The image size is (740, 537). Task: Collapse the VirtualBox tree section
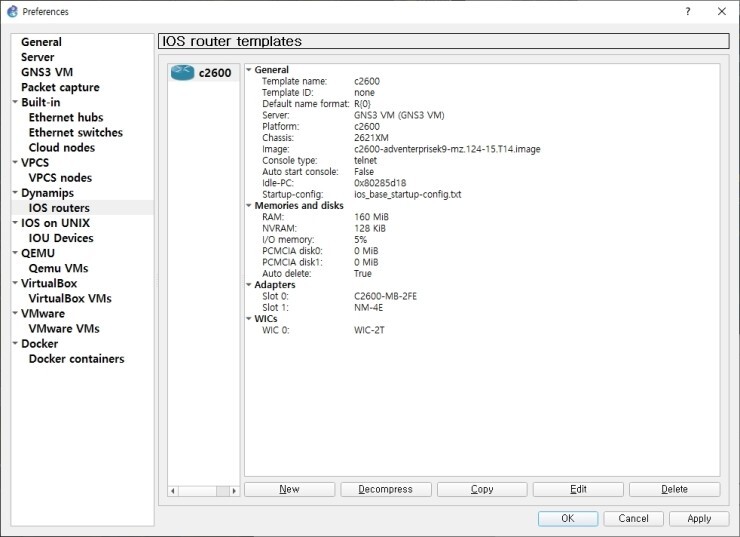click(x=15, y=283)
